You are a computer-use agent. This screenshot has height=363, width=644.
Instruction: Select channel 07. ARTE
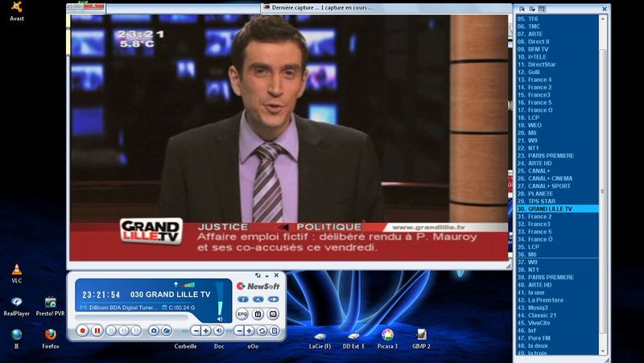pos(557,34)
